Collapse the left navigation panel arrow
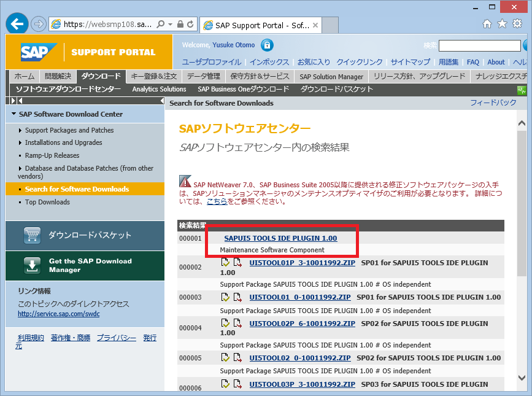 point(162,101)
